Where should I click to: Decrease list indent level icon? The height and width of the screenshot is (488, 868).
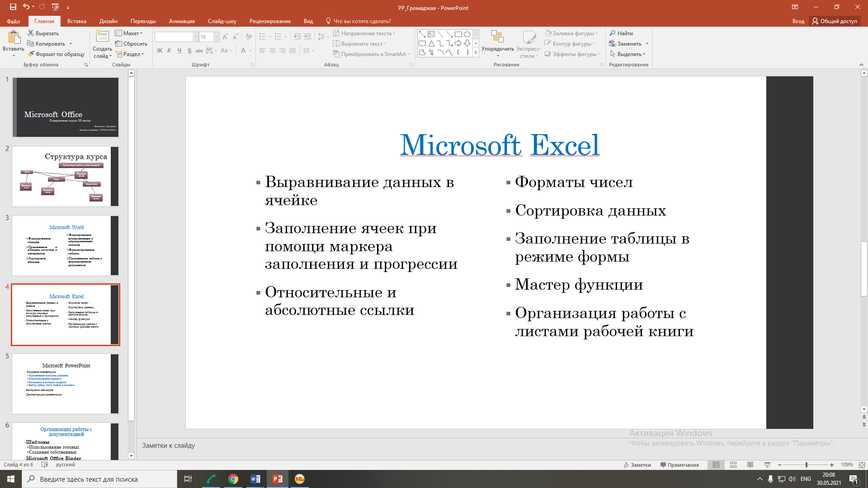(x=297, y=37)
